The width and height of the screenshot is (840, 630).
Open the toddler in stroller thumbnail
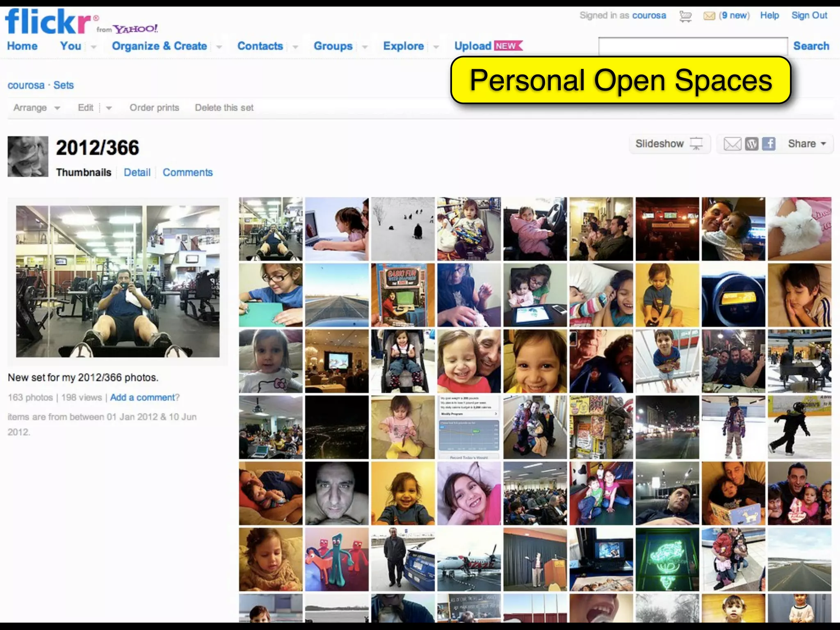(x=403, y=361)
